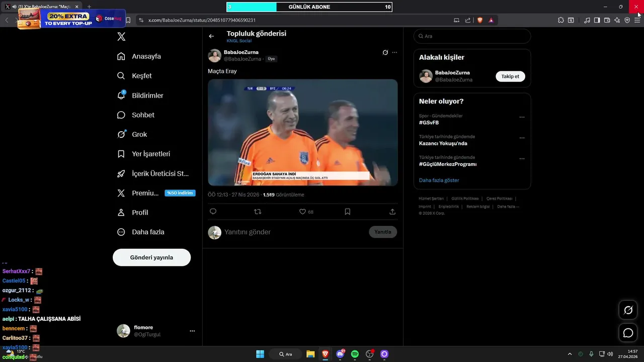Image resolution: width=644 pixels, height=362 pixels.
Task: Click the Ara search field on X
Action: [x=472, y=36]
